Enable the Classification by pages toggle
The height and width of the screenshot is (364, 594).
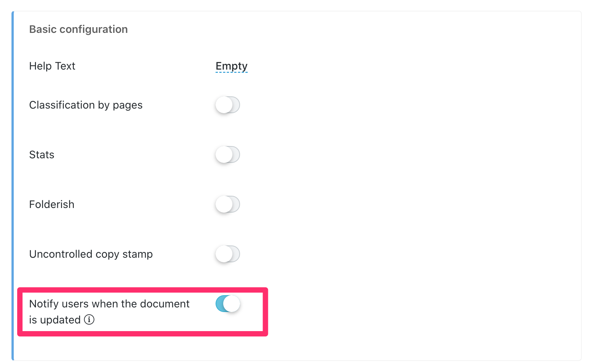[x=227, y=105]
